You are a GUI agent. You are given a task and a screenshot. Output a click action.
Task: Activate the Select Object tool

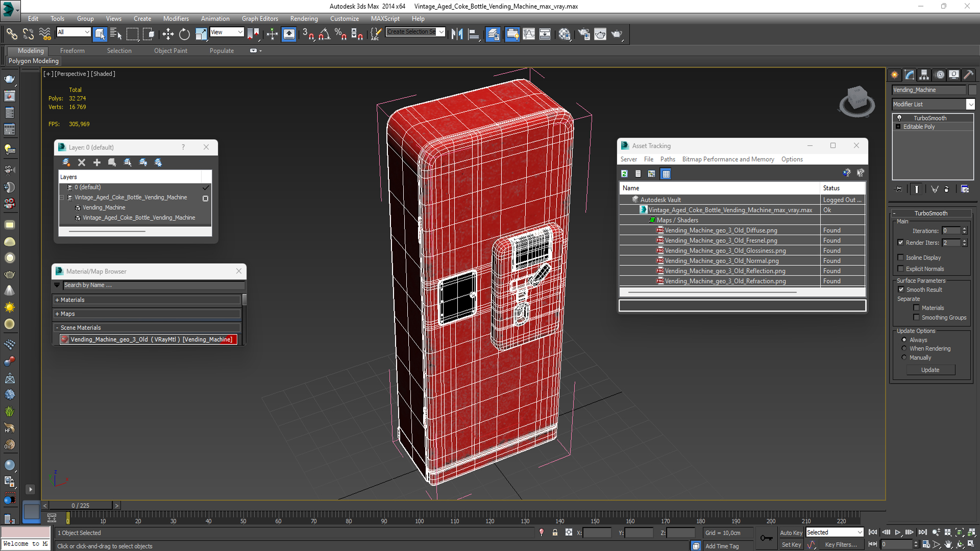(x=100, y=34)
